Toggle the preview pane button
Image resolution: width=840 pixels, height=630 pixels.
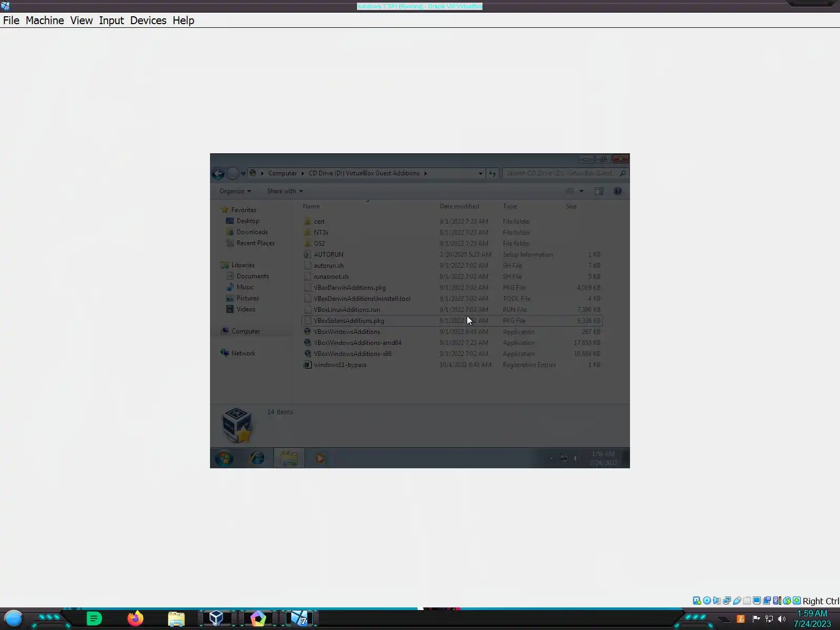(x=599, y=191)
